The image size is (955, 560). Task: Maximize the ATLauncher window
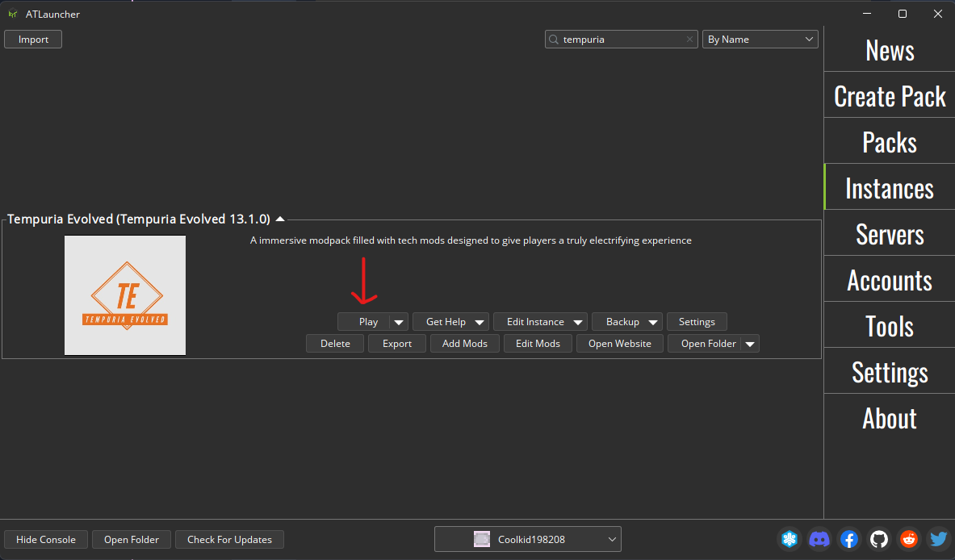[x=903, y=14]
